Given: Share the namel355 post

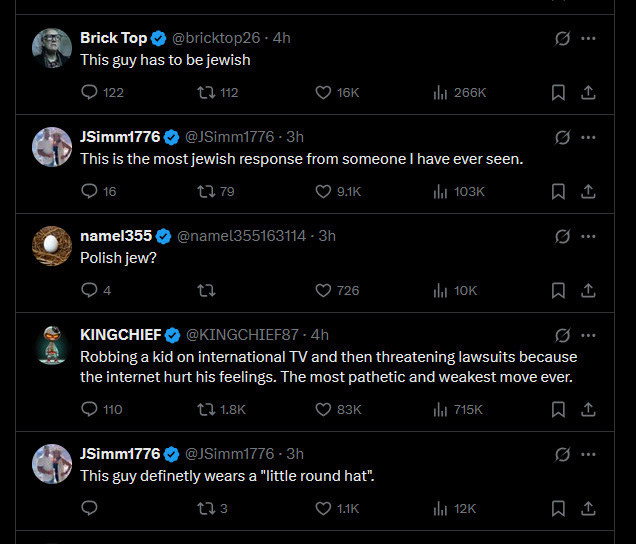Looking at the screenshot, I should pos(589,290).
